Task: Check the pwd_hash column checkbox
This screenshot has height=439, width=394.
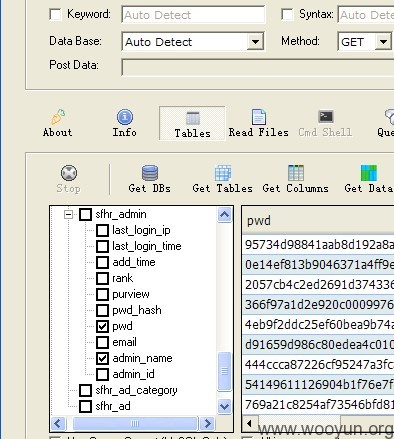Action: tap(102, 310)
